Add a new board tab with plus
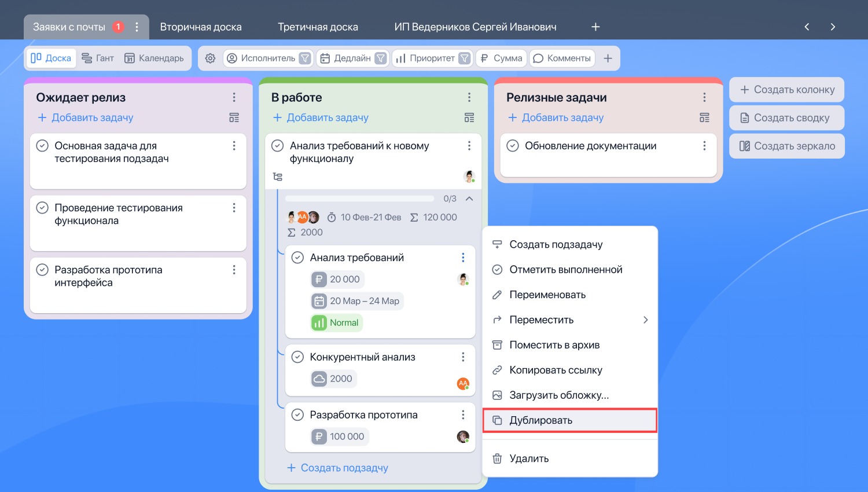 point(595,27)
